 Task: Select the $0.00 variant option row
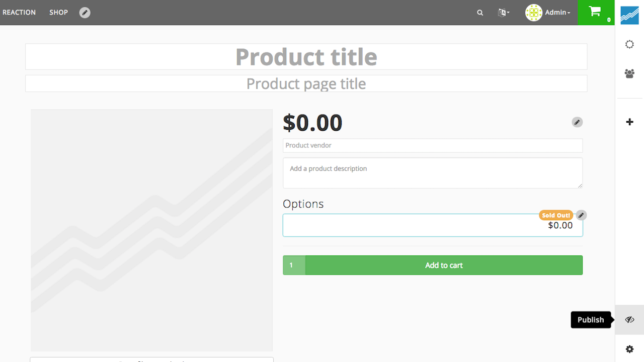[433, 226]
